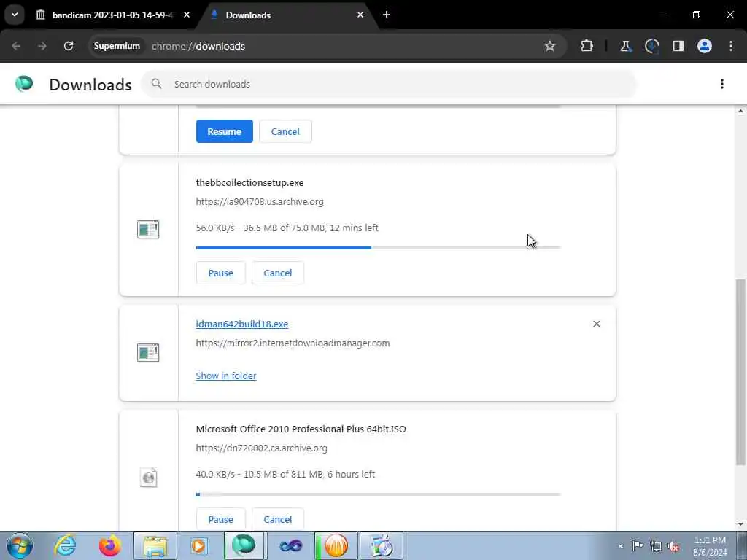Close the bandicam tab
Image resolution: width=747 pixels, height=560 pixels.
pos(187,15)
